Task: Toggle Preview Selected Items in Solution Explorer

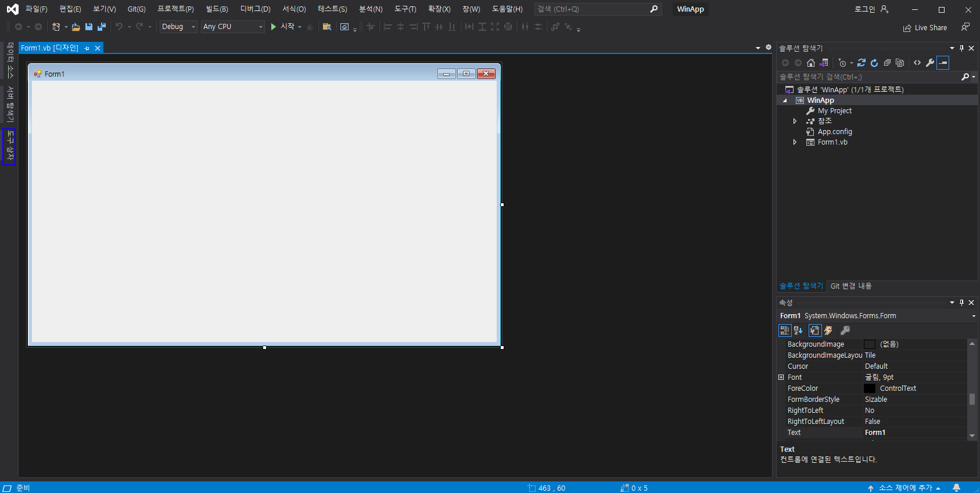Action: click(943, 63)
